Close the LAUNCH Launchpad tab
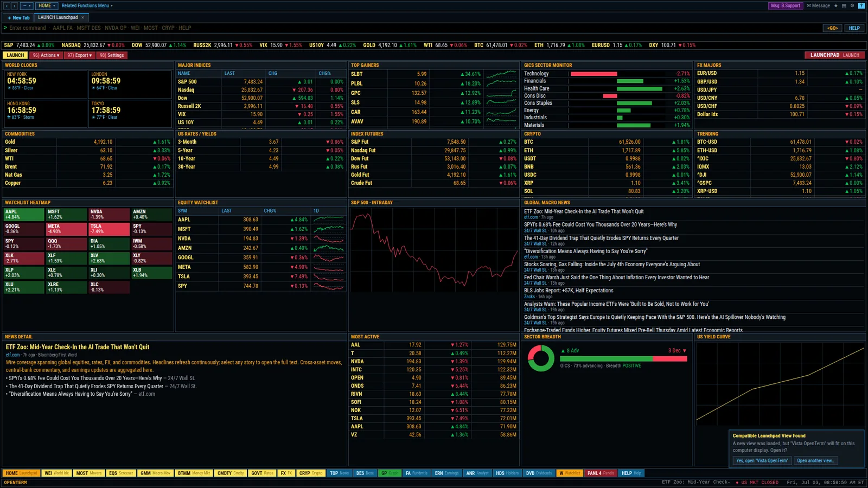868x488 pixels. coord(82,17)
